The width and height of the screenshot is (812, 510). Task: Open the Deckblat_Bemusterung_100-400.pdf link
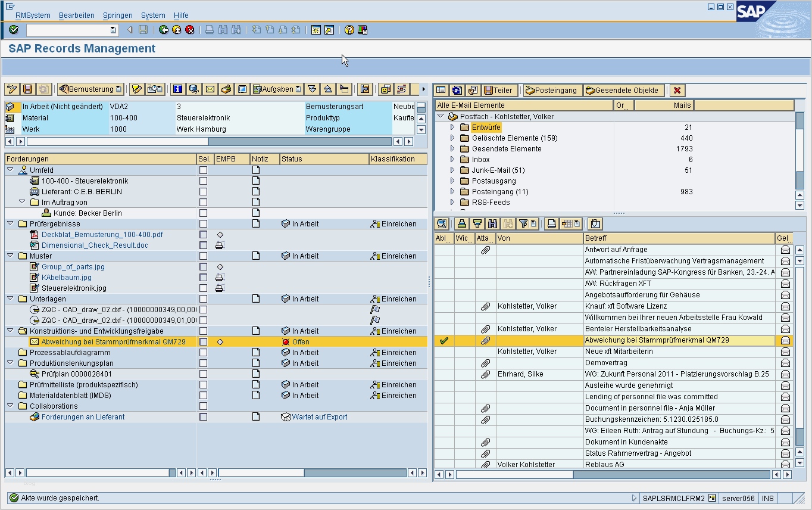click(x=102, y=235)
